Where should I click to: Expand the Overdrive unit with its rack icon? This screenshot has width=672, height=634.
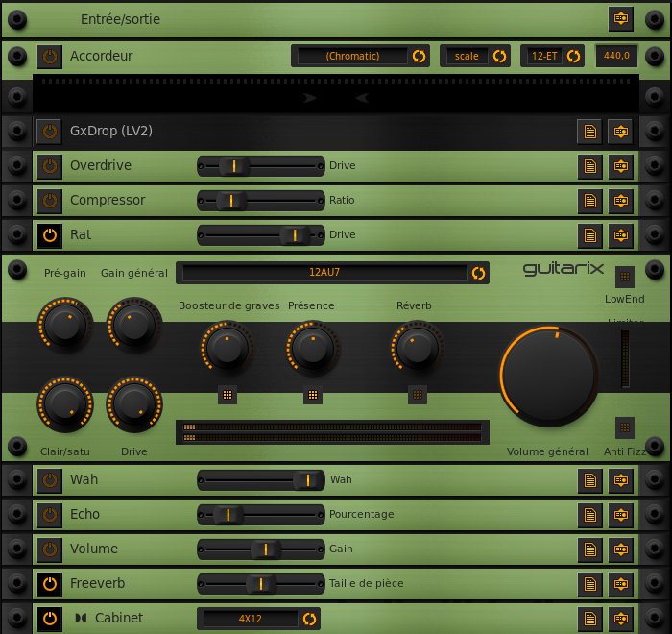(x=620, y=166)
